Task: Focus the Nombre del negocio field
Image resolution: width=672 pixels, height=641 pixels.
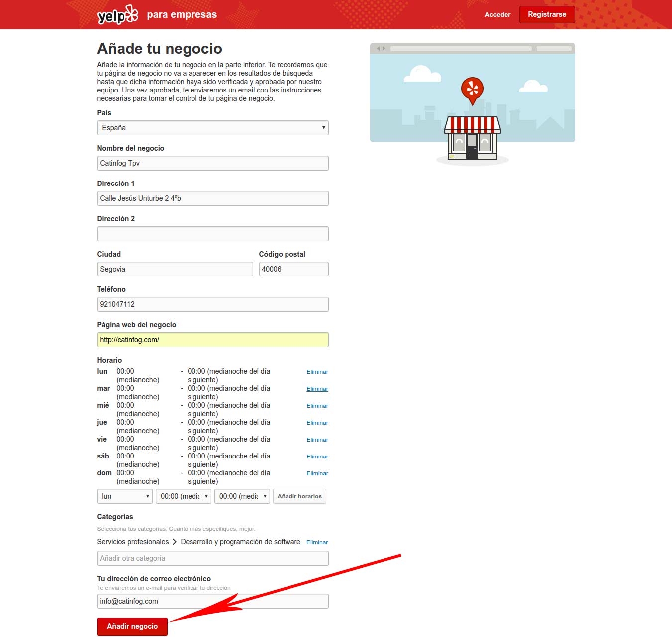Action: coord(213,163)
